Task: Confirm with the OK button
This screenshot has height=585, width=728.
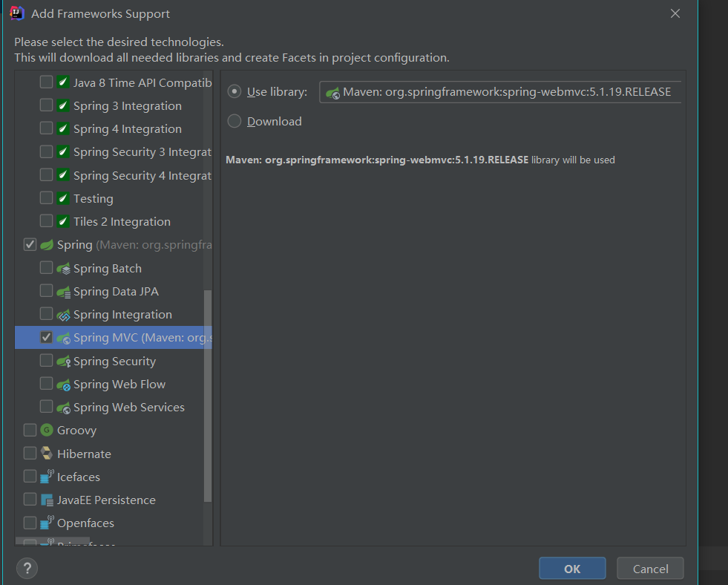Action: [572, 569]
